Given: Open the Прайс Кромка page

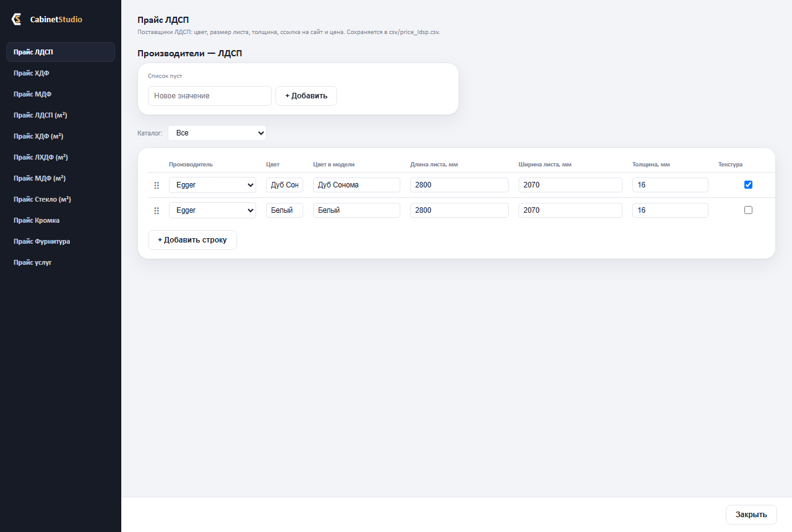Looking at the screenshot, I should [61, 220].
